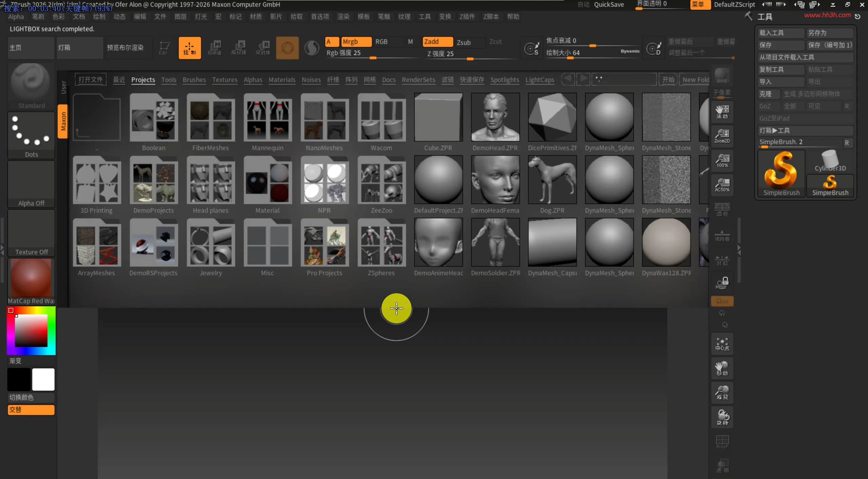Click the center point (中心点) icon
This screenshot has height=479, width=868.
(x=722, y=344)
